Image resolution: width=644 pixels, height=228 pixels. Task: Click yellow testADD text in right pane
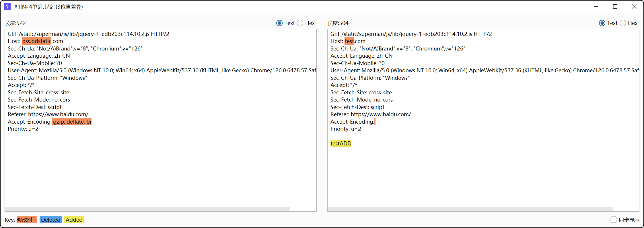pyautogui.click(x=341, y=143)
